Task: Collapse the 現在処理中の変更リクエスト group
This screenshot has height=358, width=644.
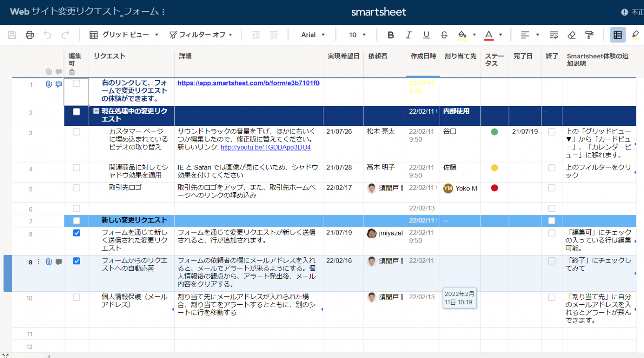Action: [96, 112]
